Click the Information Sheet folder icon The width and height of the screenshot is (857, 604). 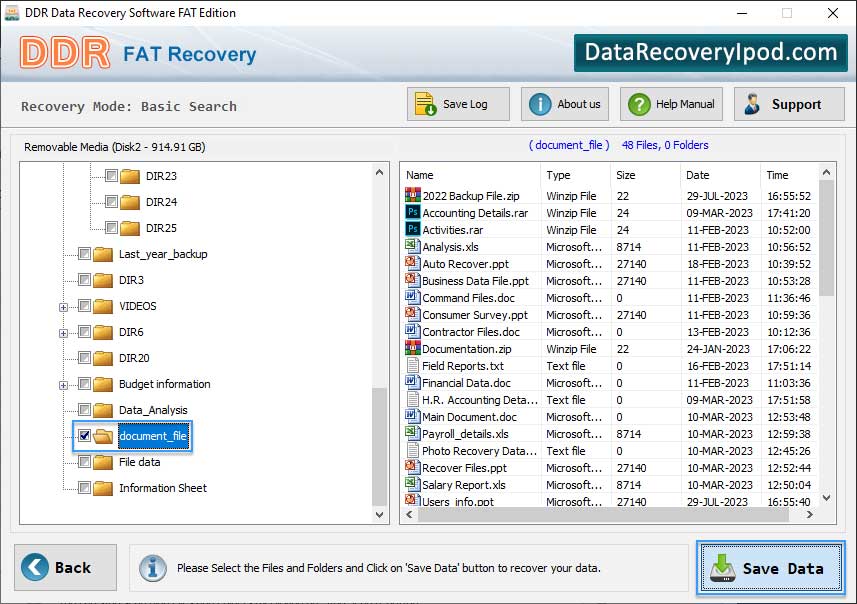(x=103, y=488)
